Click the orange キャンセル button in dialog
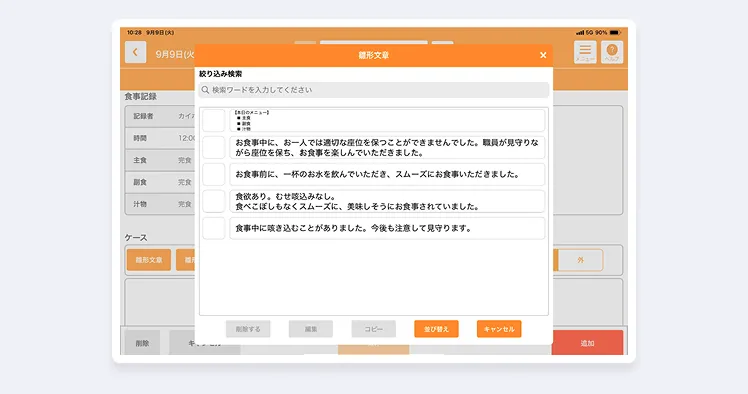The height and width of the screenshot is (394, 748). click(x=499, y=329)
